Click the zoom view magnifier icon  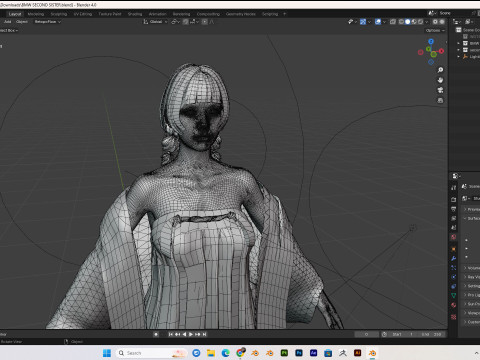(x=440, y=70)
